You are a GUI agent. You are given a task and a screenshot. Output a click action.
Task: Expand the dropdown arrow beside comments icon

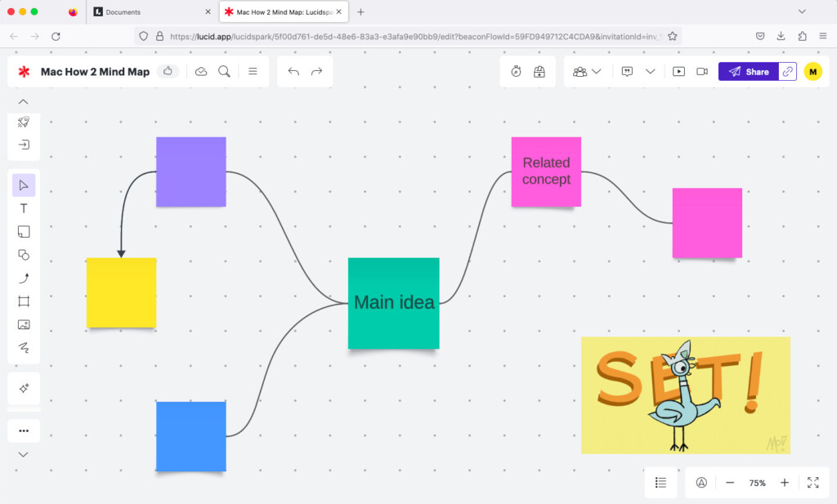pyautogui.click(x=651, y=72)
